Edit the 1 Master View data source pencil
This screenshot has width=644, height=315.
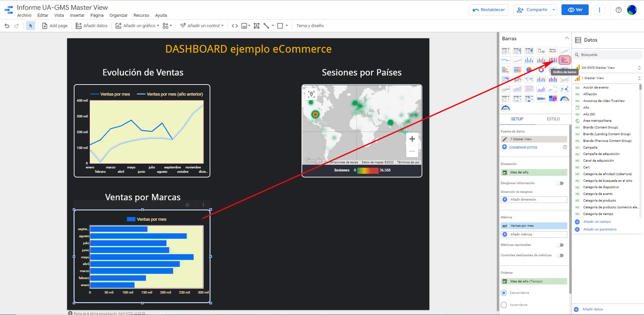coord(505,139)
